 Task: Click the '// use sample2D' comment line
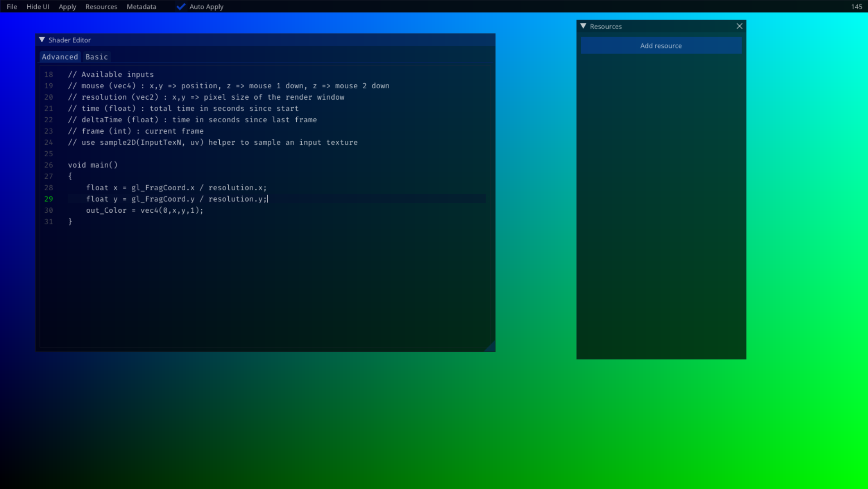[x=213, y=142]
